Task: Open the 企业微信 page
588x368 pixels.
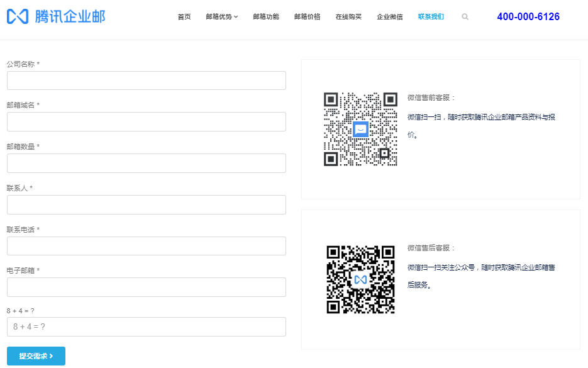Action: coord(390,16)
